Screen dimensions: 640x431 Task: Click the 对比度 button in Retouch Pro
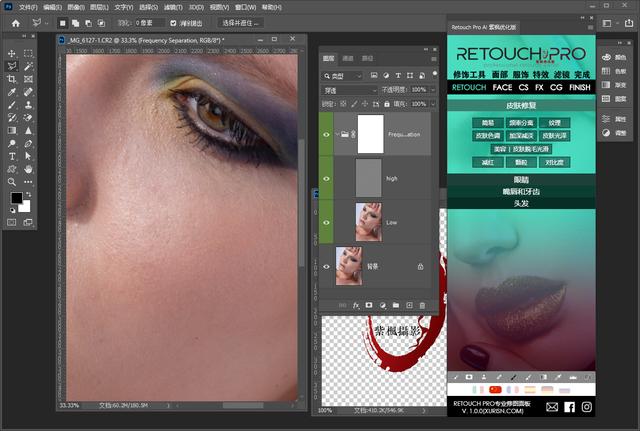[x=554, y=162]
